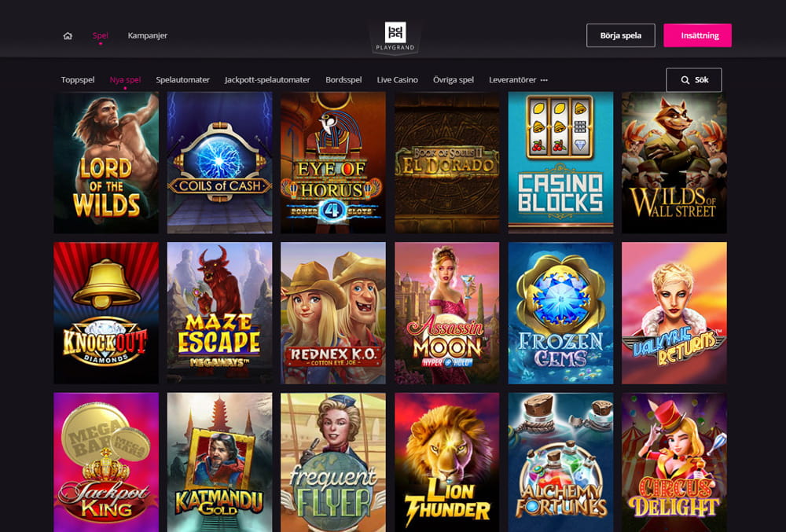This screenshot has height=532, width=786.
Task: Open the Coils of Cash game
Action: 219,163
